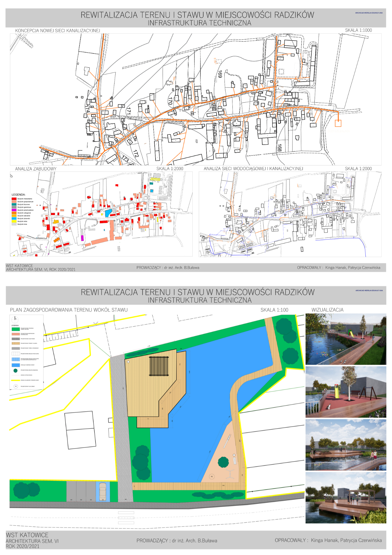Image resolution: width=392 pixels, height=555 pixels.
Task: Select the car symbol in the blue parking space
Action: (103, 491)
